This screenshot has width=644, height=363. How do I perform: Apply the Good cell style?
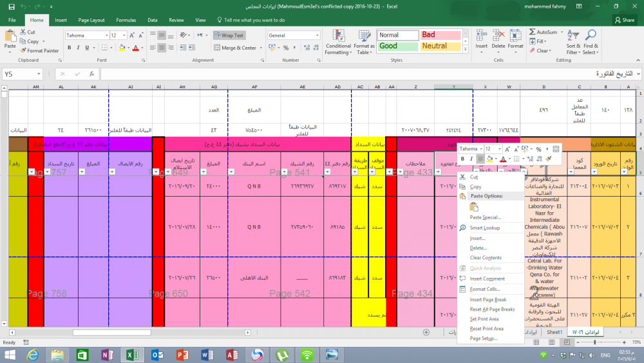coord(397,46)
